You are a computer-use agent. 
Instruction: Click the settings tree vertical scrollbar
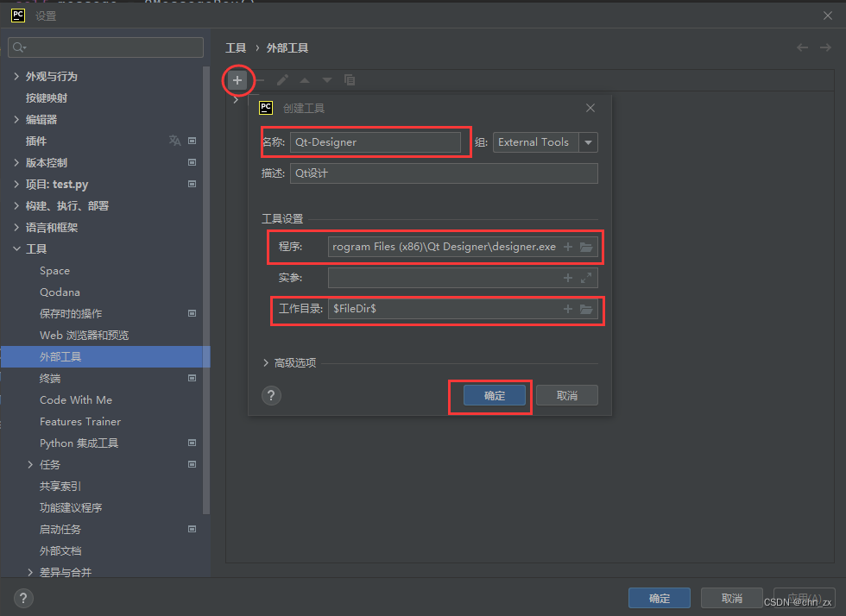205,290
